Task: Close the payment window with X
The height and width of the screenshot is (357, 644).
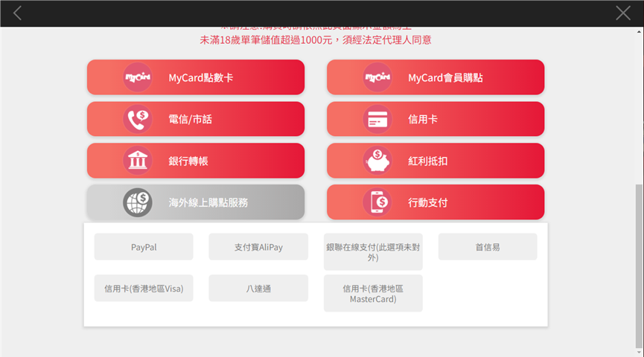Action: click(623, 13)
